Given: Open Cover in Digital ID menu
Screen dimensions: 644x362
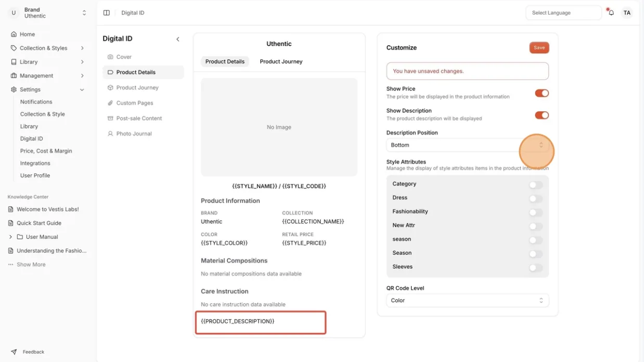Looking at the screenshot, I should pos(143,57).
